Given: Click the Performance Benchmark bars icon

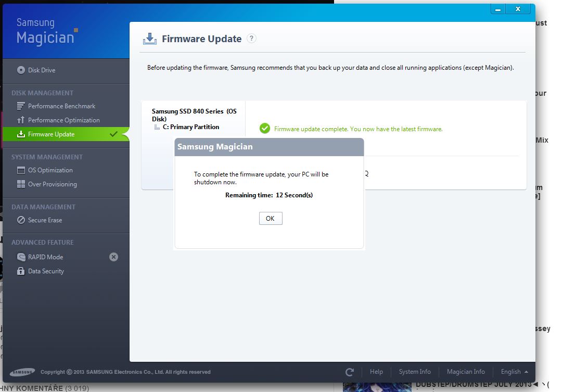Looking at the screenshot, I should pos(21,106).
